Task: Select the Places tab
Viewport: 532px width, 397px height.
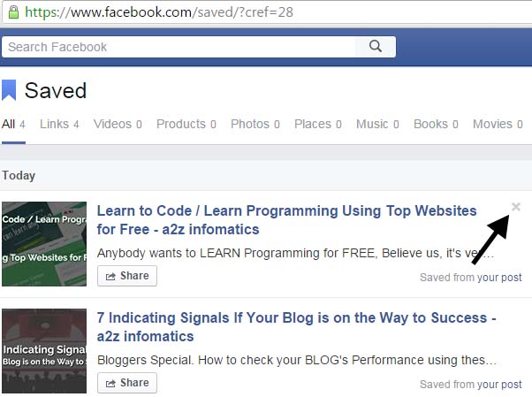Action: (x=318, y=124)
